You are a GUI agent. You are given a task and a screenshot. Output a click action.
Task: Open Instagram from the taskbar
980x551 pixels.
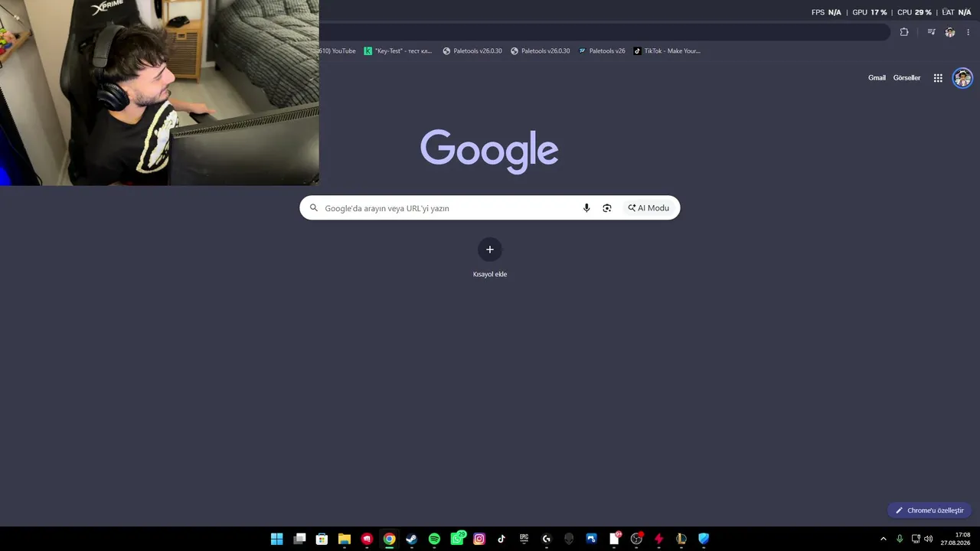[479, 539]
